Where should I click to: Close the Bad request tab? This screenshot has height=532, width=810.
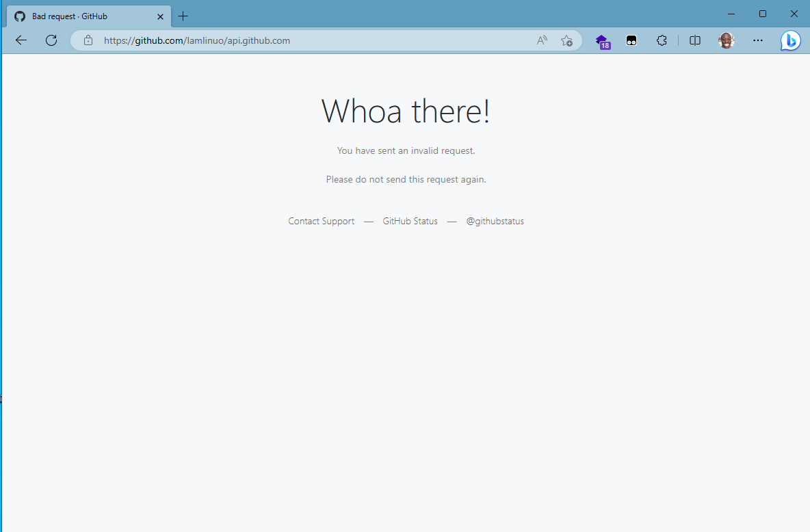[x=160, y=16]
